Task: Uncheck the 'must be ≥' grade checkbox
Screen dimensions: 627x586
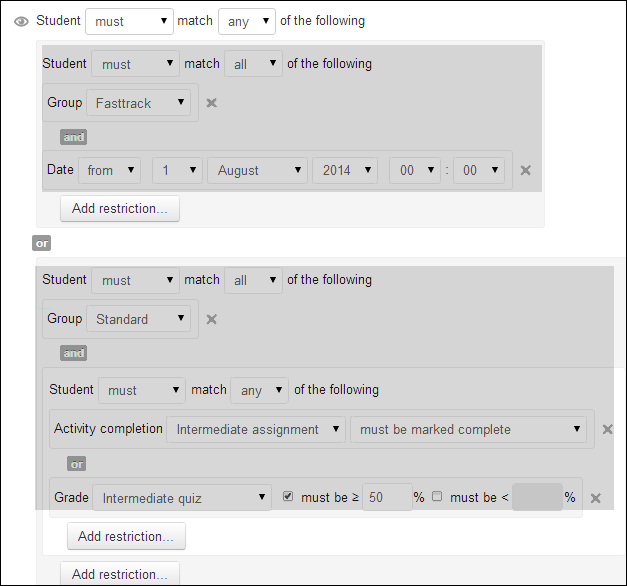Action: click(x=289, y=497)
